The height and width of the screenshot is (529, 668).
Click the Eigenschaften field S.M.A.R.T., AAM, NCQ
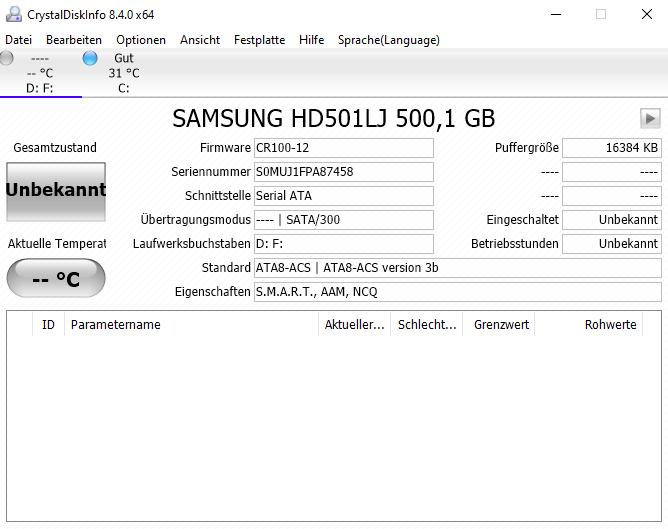(x=458, y=292)
